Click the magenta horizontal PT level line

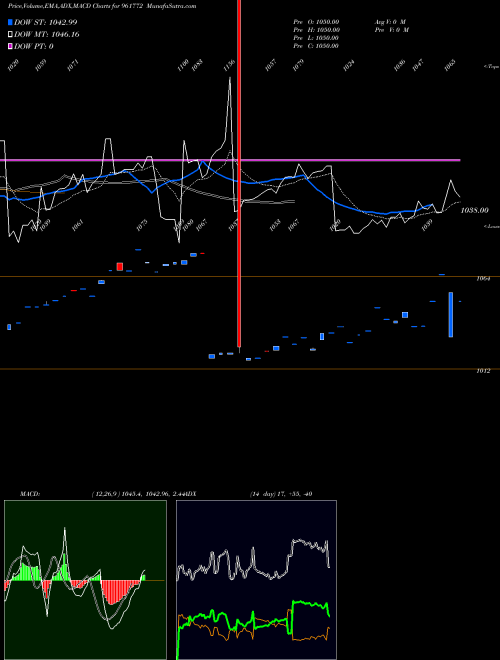[x=230, y=160]
